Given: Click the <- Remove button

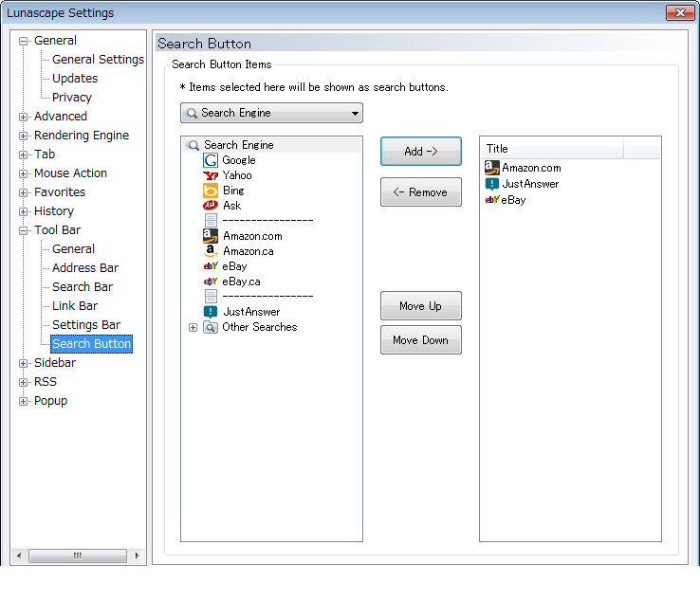Looking at the screenshot, I should 421,192.
